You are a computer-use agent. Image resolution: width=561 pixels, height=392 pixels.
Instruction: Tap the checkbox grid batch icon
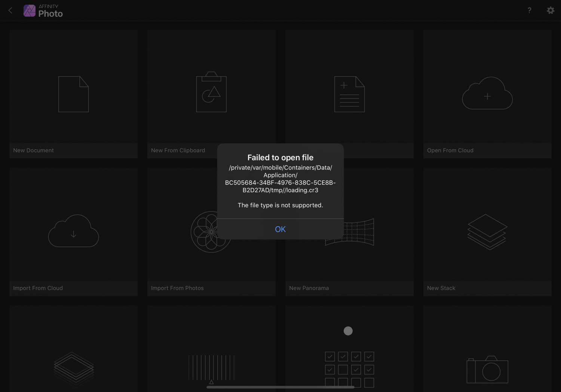click(349, 370)
